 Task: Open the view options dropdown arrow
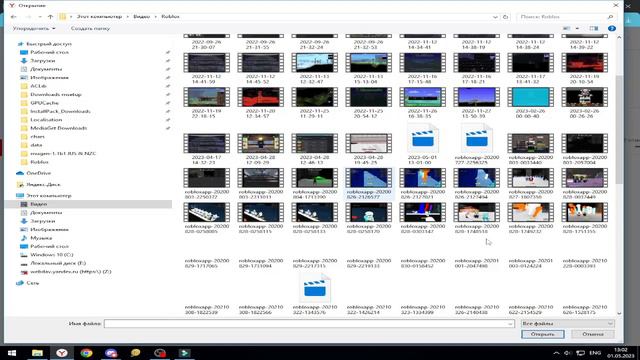click(x=577, y=29)
